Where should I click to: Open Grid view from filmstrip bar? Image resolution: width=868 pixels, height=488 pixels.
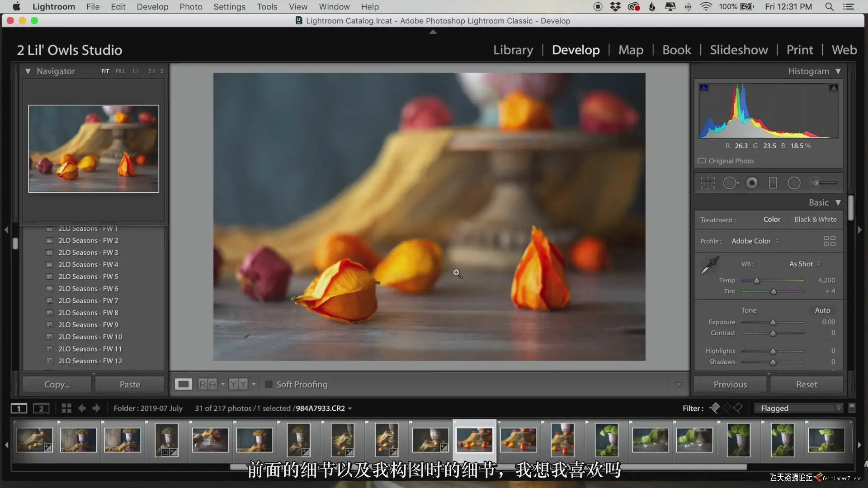point(66,408)
